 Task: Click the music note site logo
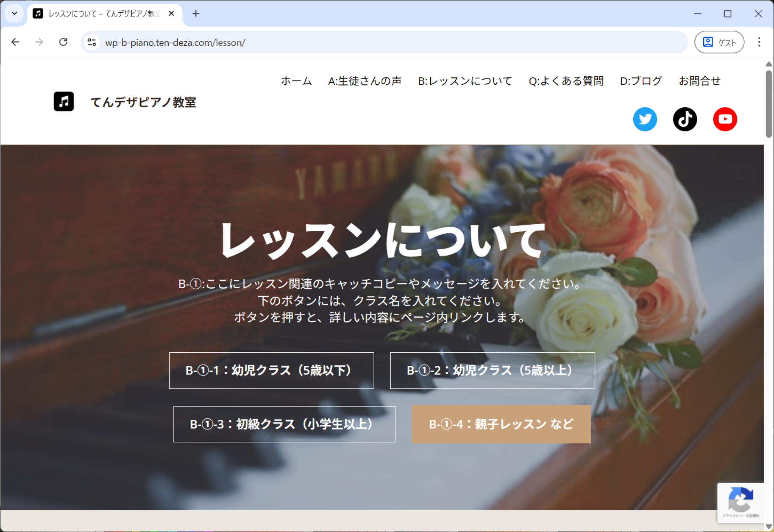coord(64,101)
